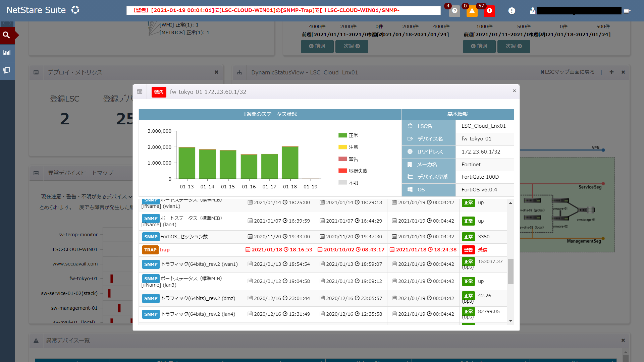Click the red 警告 status badge in dialog header
Screen dimensions: 644x362
point(159,92)
